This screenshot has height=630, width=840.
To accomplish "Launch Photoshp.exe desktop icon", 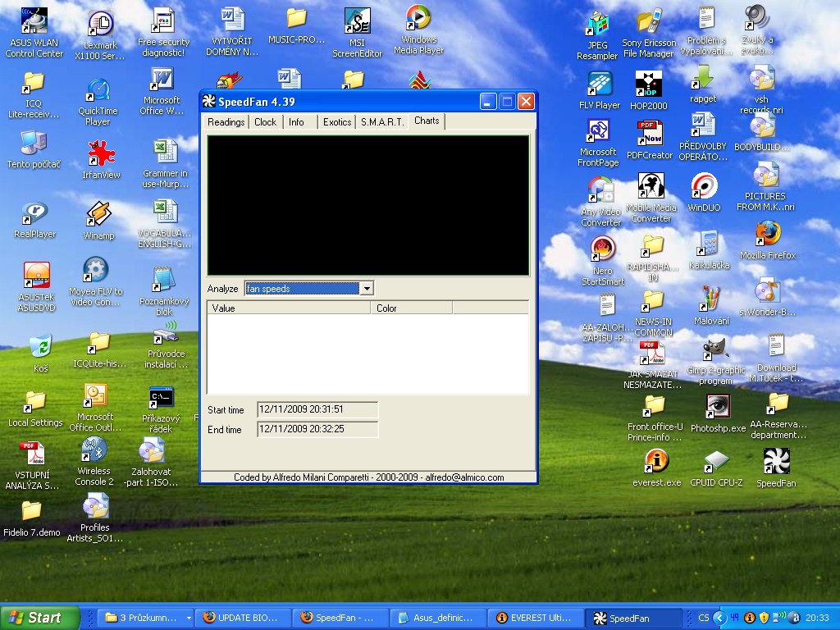I will [x=718, y=413].
